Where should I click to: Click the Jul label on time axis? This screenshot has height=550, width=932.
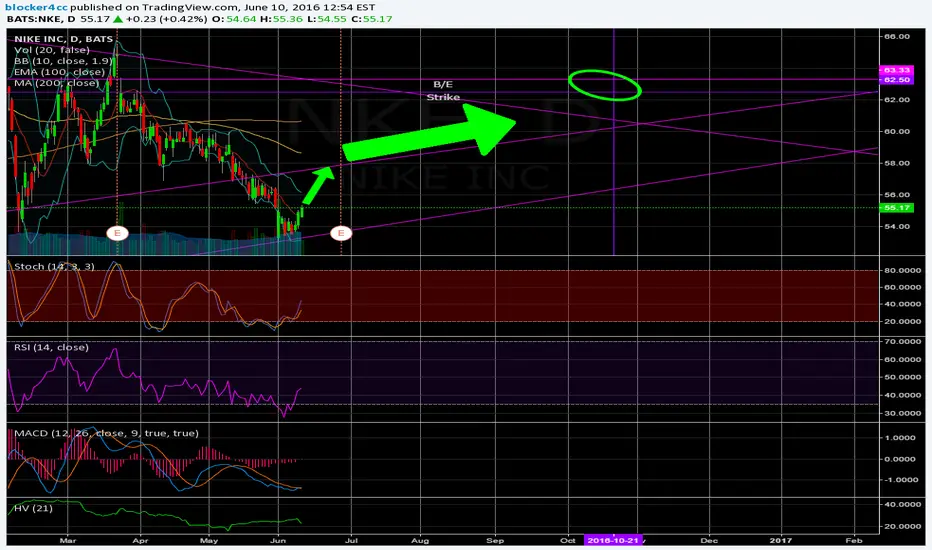tap(351, 540)
